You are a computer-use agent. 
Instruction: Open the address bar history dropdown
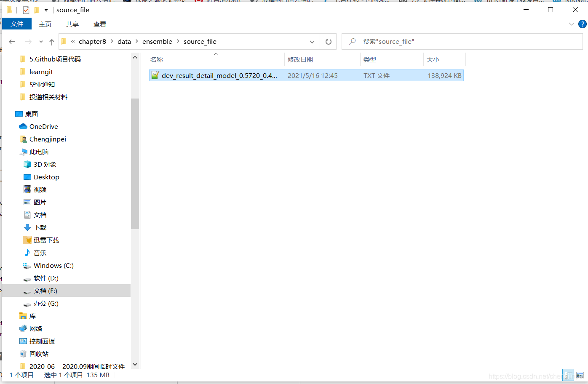pos(312,42)
